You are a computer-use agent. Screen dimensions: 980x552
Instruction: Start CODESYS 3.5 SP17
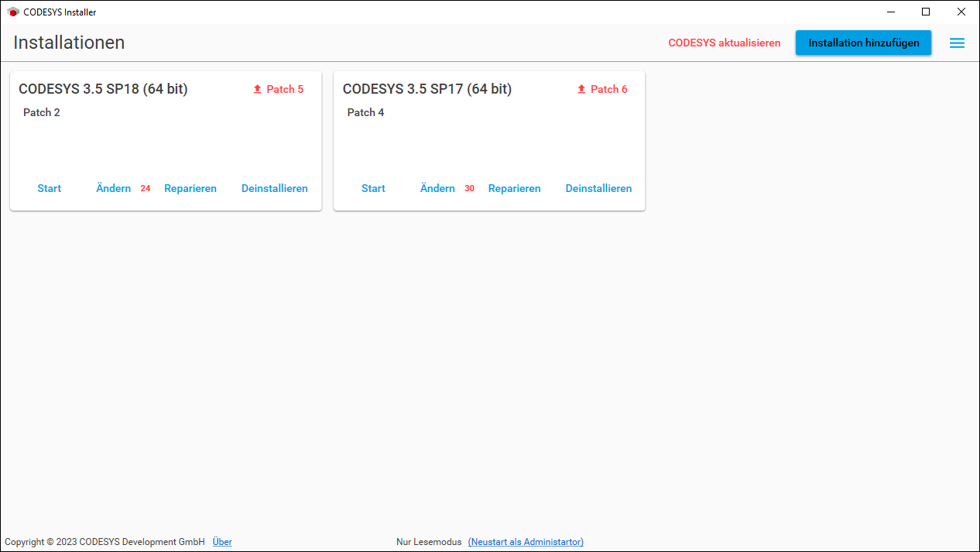(x=373, y=188)
